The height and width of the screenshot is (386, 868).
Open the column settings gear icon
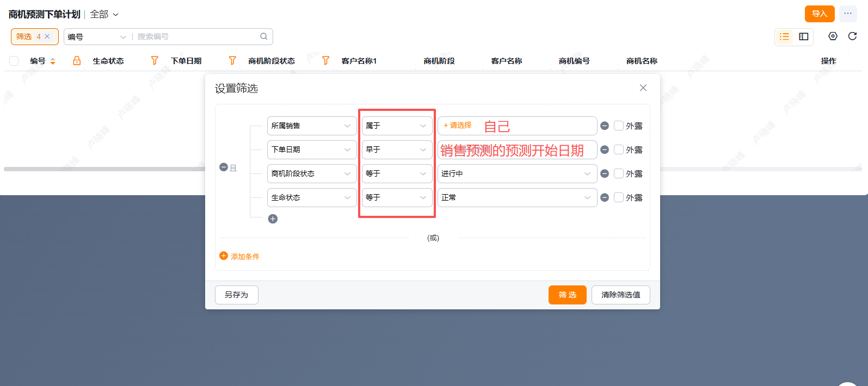tap(833, 36)
